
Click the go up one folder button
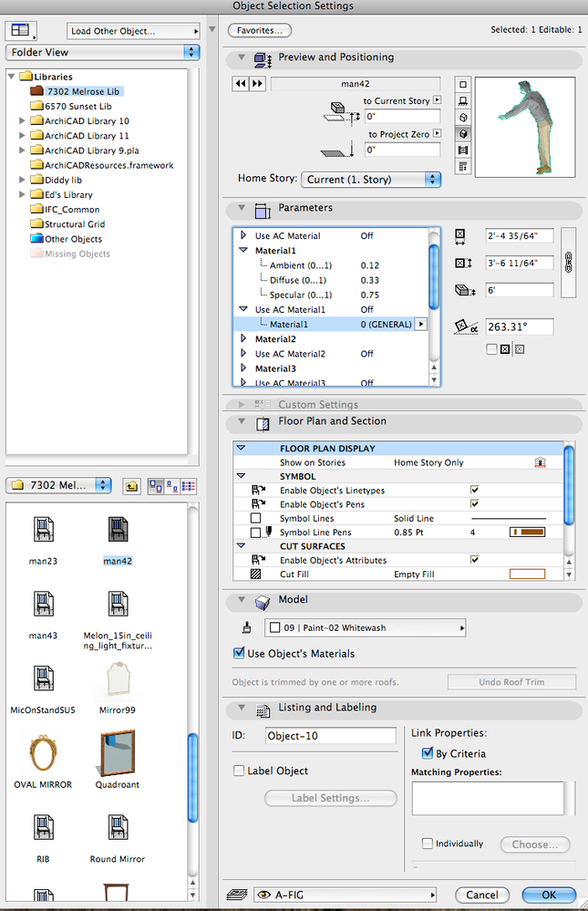click(x=132, y=486)
